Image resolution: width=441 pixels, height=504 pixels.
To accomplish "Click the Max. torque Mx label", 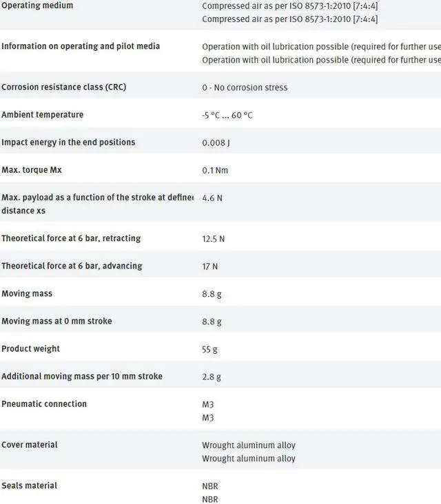I will [32, 170].
